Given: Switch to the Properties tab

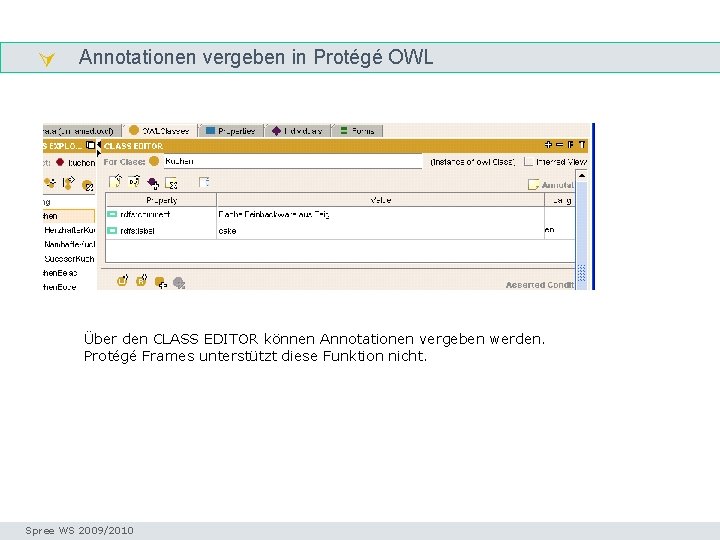Looking at the screenshot, I should click(231, 131).
